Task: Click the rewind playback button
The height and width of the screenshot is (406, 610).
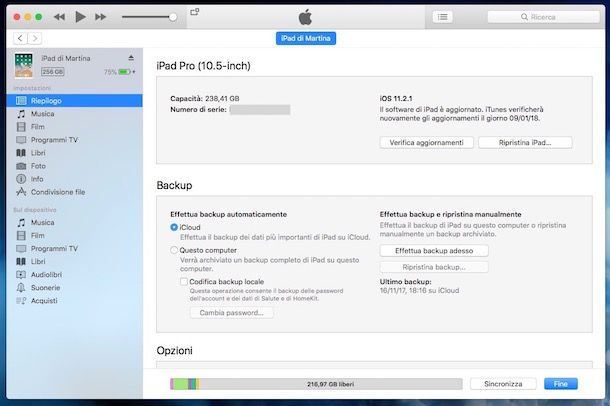Action: [59, 17]
